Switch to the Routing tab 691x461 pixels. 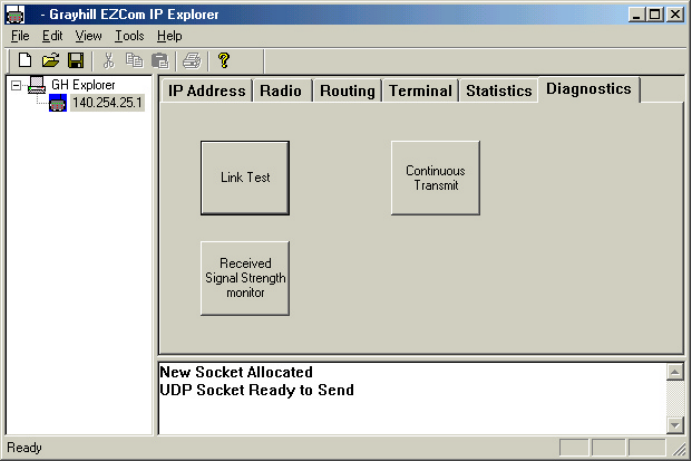[347, 91]
